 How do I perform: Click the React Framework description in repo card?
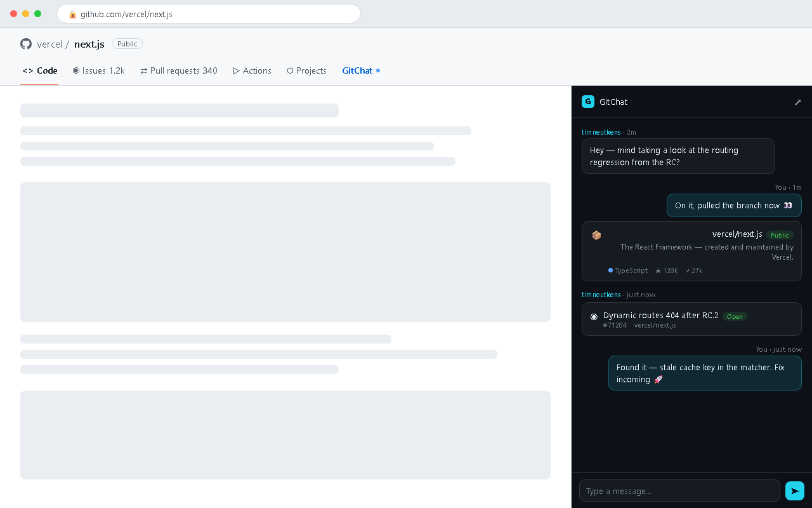click(707, 252)
